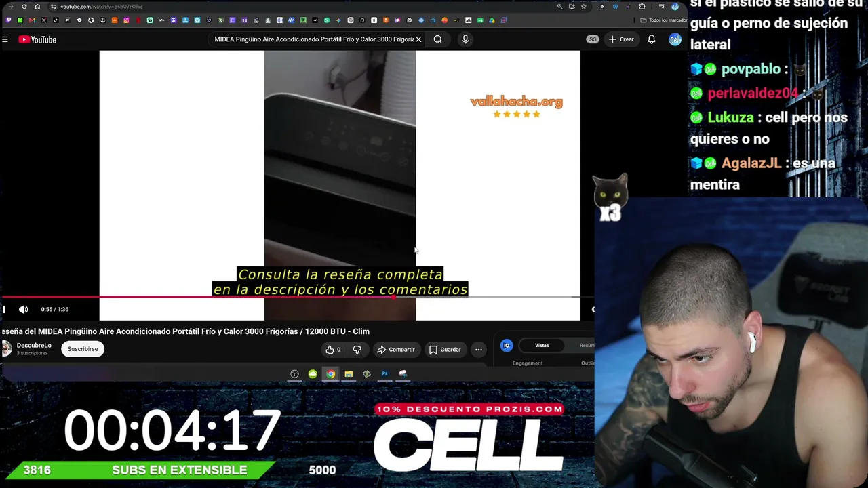Click the magnifier search button on YouTube
The height and width of the screenshot is (488, 868).
click(x=438, y=39)
